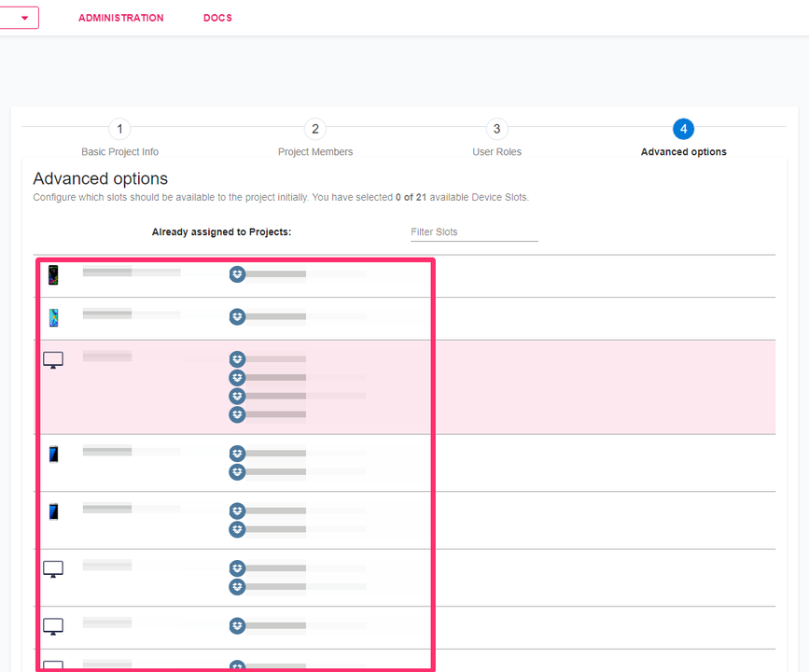Focus the Filter Slots input field
Image resolution: width=809 pixels, height=672 pixels.
coord(474,232)
